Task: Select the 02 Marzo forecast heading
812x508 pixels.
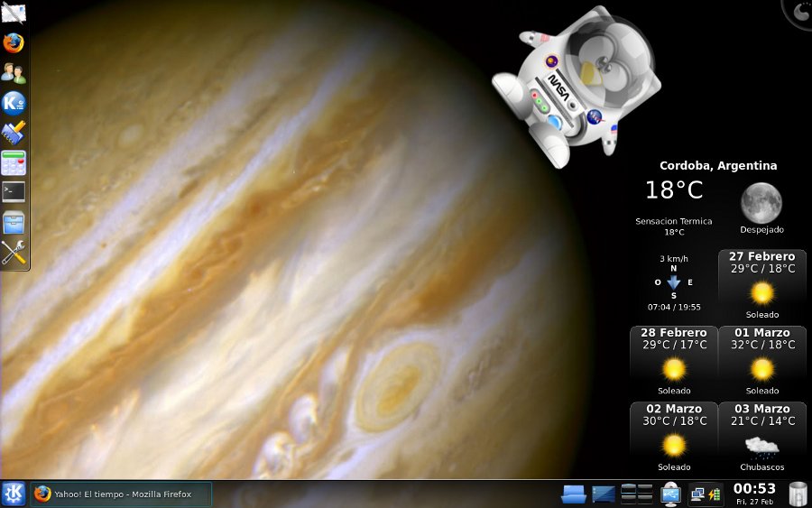Action: tap(674, 409)
